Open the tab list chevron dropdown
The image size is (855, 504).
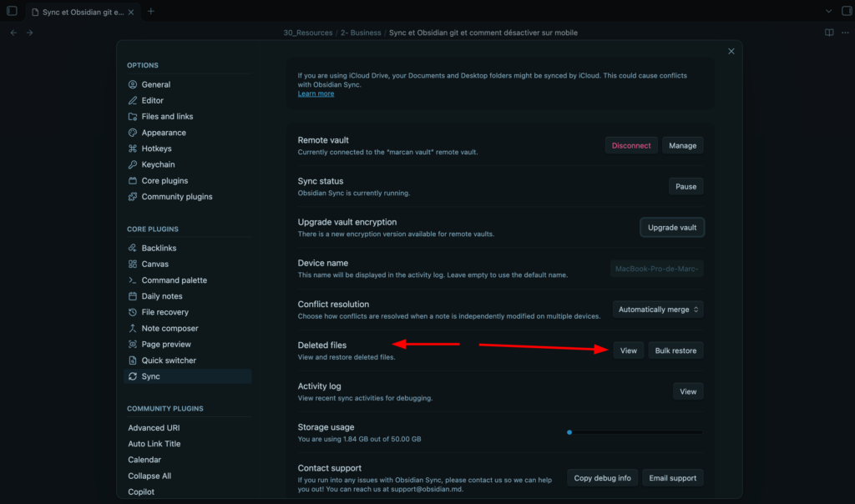coord(828,11)
